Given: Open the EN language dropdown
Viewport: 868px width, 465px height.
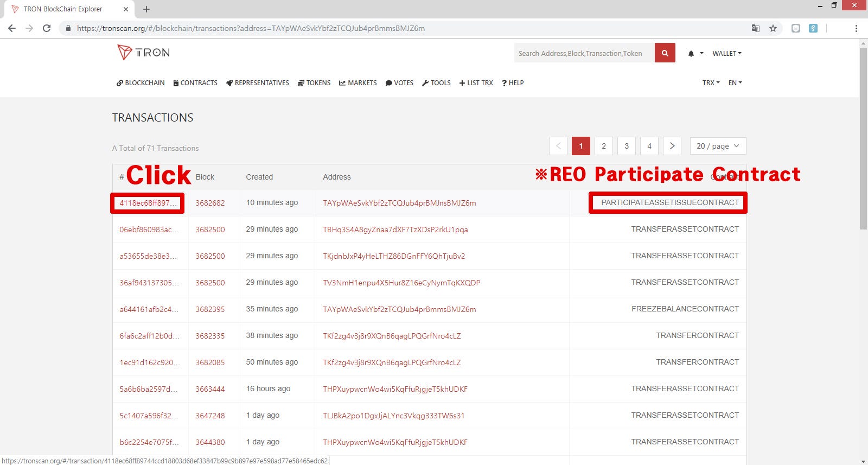Looking at the screenshot, I should tap(735, 83).
